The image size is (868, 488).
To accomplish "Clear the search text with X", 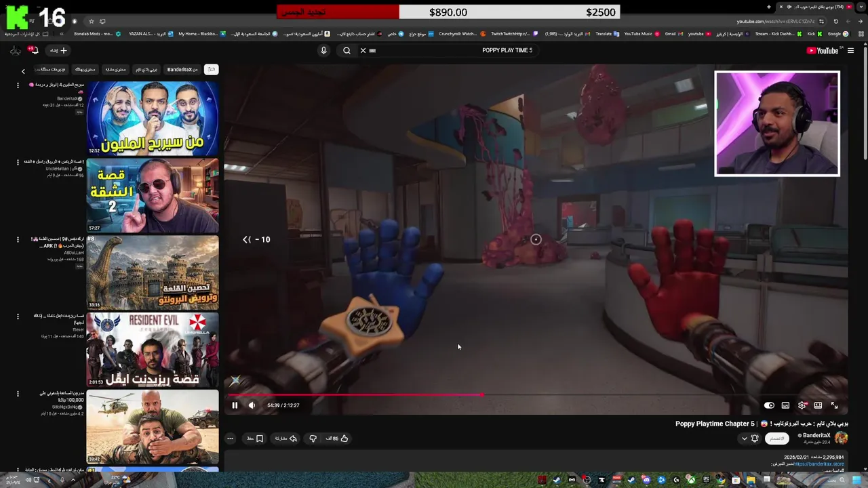I will coord(363,50).
